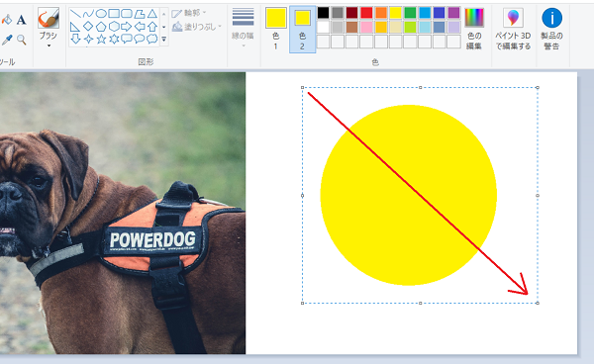Pick the blue-gray color swatch
Image resolution: width=594 pixels, height=364 pixels.
pos(439,28)
